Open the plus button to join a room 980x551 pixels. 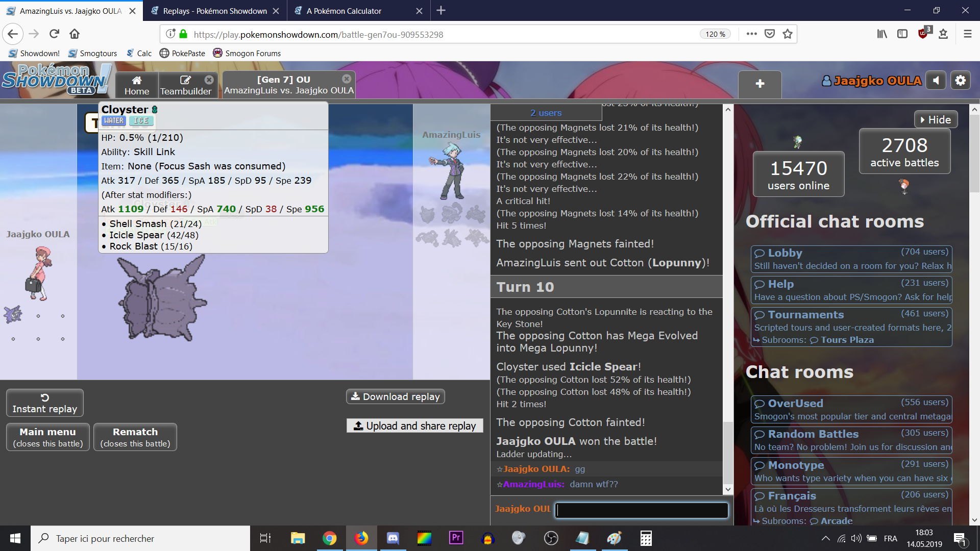[x=759, y=84]
